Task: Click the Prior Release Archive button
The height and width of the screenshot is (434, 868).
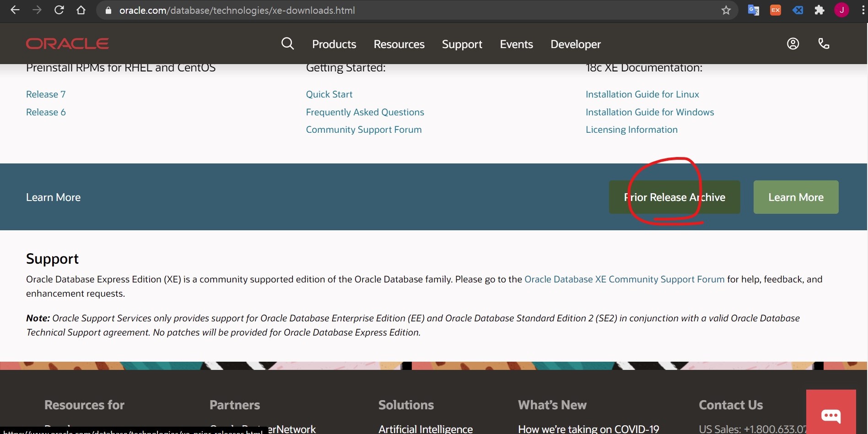Action: point(674,197)
